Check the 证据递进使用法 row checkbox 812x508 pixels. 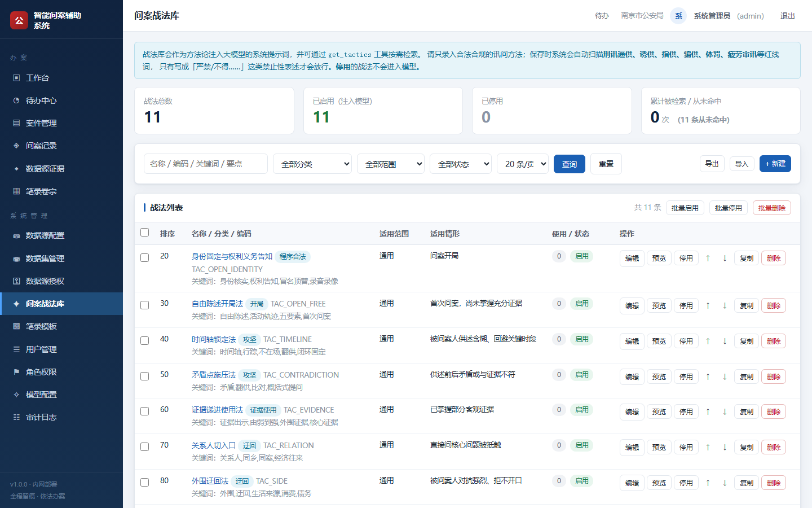point(144,411)
